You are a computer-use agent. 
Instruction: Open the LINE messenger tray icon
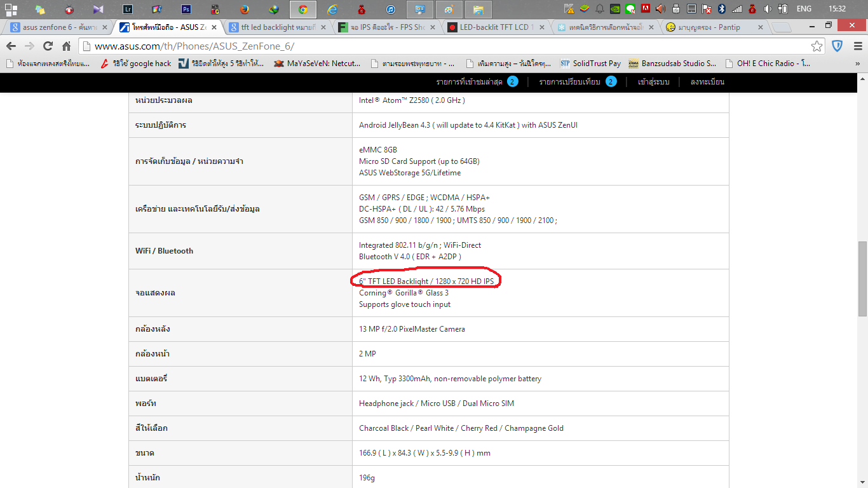[630, 9]
